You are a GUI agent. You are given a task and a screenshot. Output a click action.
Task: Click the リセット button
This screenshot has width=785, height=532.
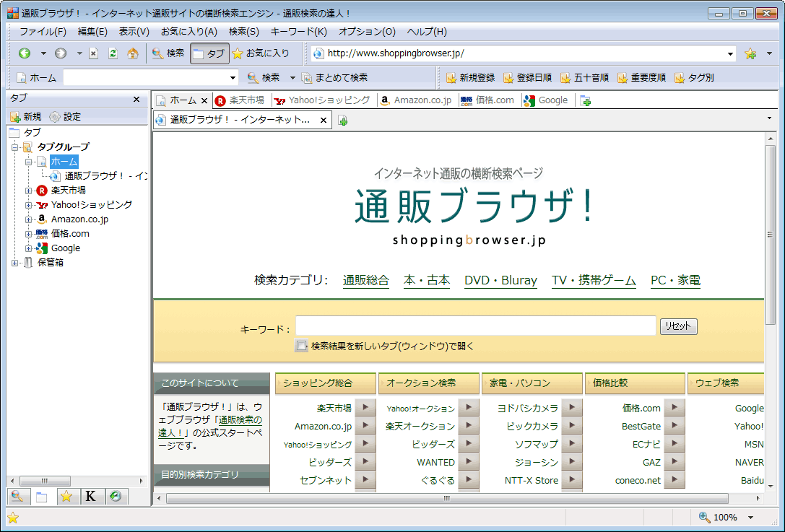tap(678, 326)
